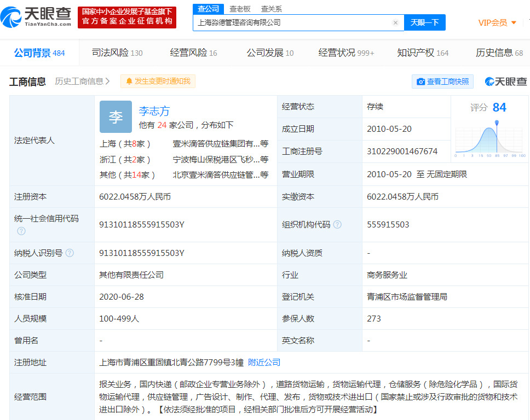Screen dimensions: 530x420
Task: Open help icon beside 纳税人识别号
Action: 70,253
